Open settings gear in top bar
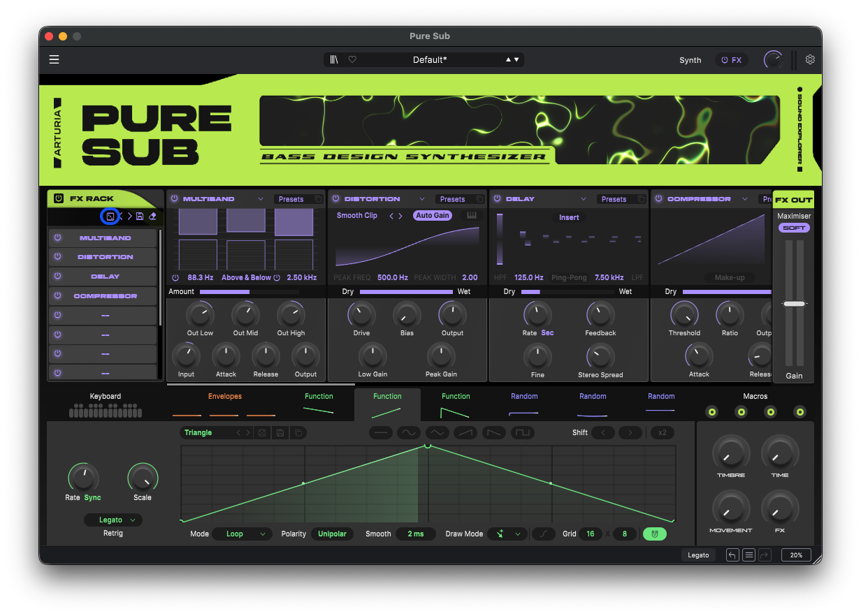This screenshot has height=616, width=861. coord(810,59)
